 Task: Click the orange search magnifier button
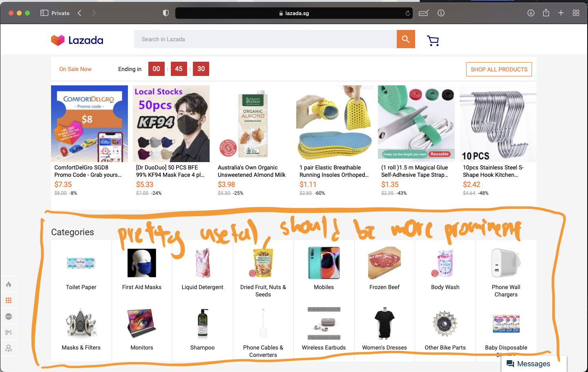click(406, 39)
